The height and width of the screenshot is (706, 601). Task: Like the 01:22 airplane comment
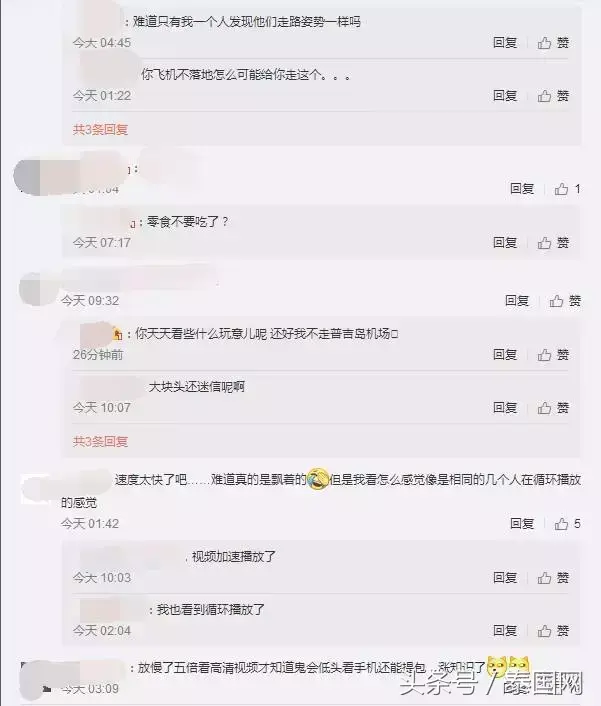pyautogui.click(x=553, y=96)
